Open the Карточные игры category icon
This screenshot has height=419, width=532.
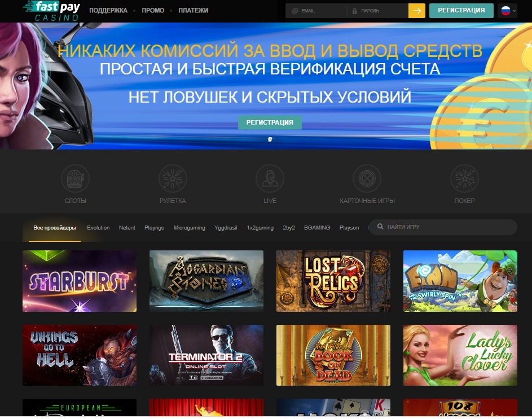pyautogui.click(x=367, y=178)
